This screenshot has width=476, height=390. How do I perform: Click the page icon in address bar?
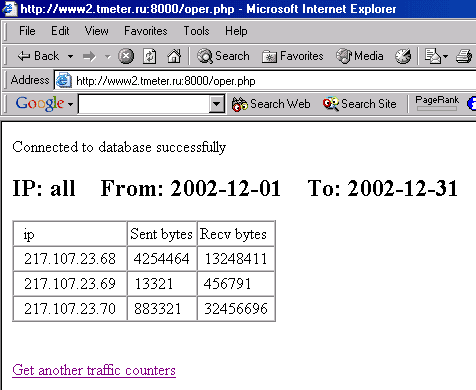point(63,81)
